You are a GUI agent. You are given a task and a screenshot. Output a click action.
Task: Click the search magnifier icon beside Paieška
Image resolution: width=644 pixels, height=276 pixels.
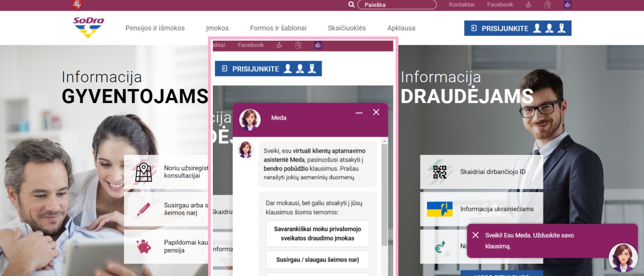pyautogui.click(x=351, y=5)
